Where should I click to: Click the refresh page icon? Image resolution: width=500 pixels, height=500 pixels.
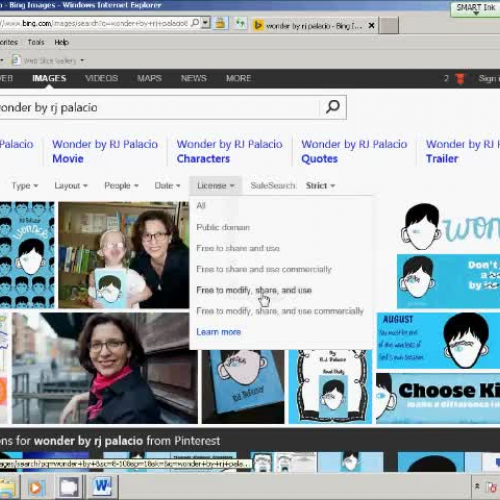click(240, 23)
